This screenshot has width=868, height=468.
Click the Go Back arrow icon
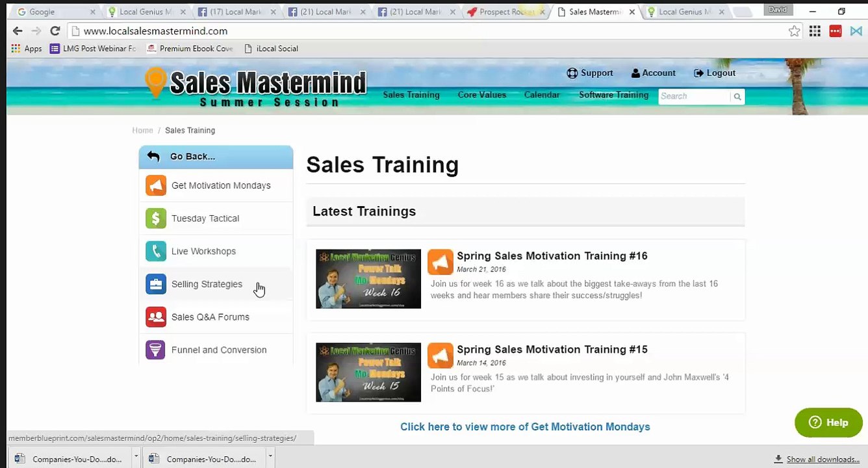pos(153,156)
